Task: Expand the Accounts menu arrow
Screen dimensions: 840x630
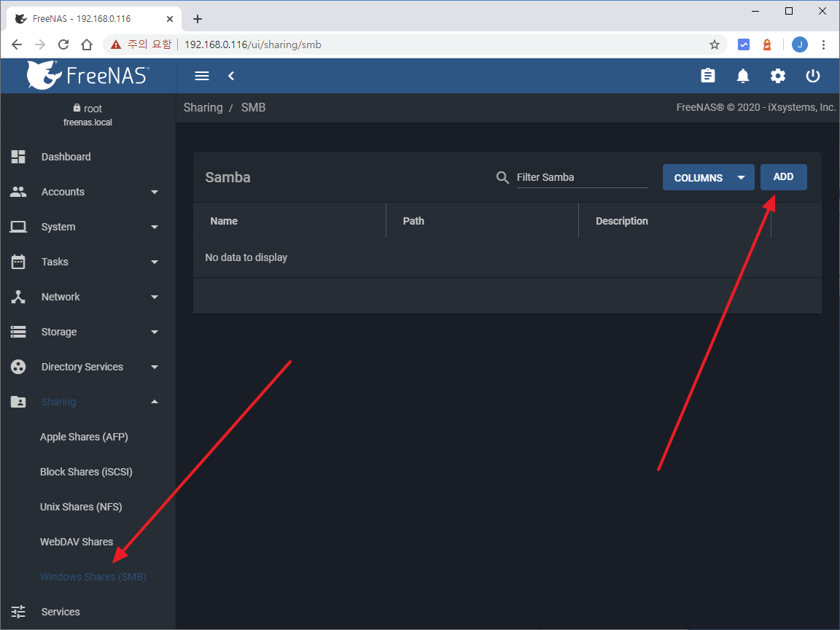Action: (x=155, y=192)
